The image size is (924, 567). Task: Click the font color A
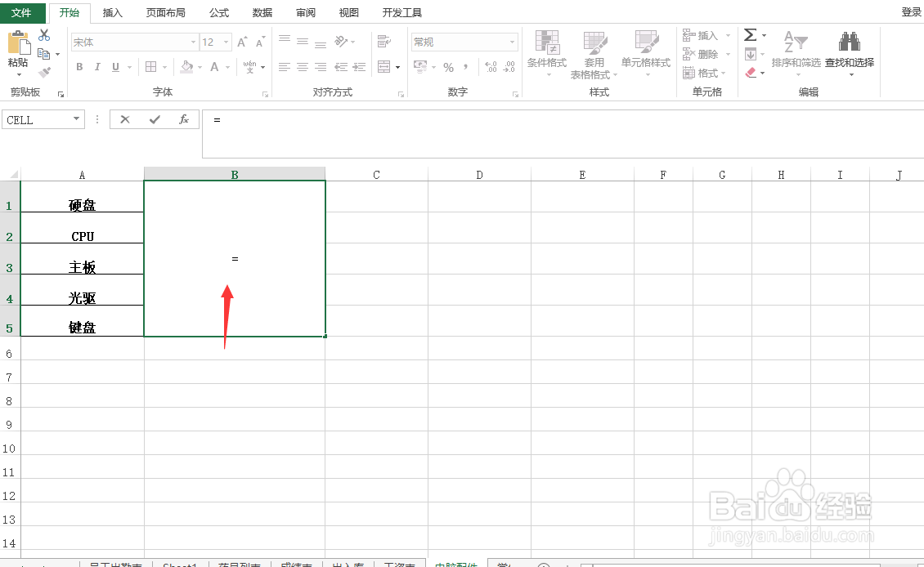214,67
